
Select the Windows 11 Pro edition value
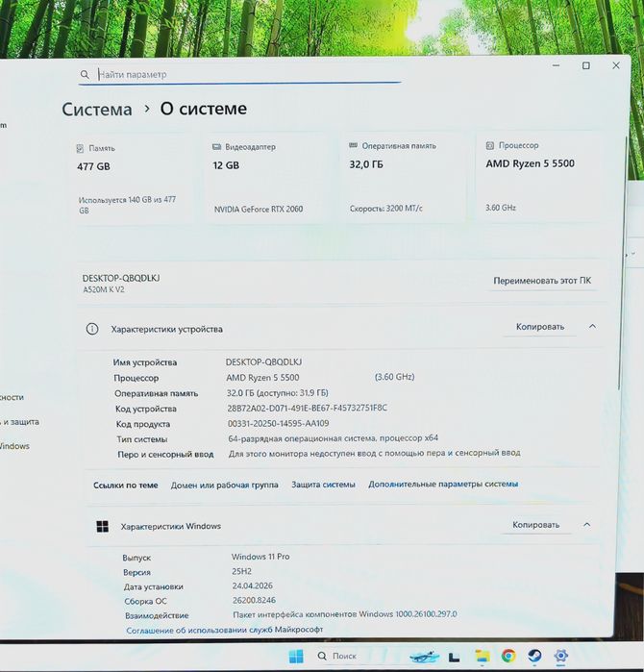[260, 557]
